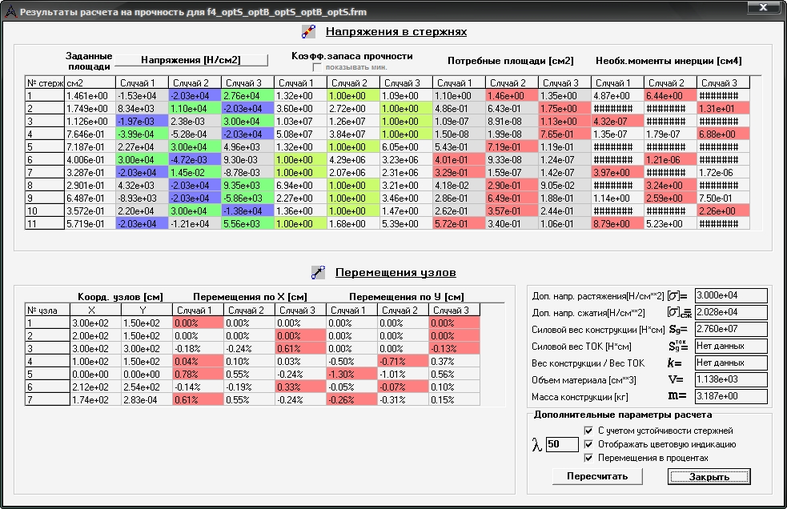787x509 pixels.
Task: Click the Закрыть button
Action: 709,476
